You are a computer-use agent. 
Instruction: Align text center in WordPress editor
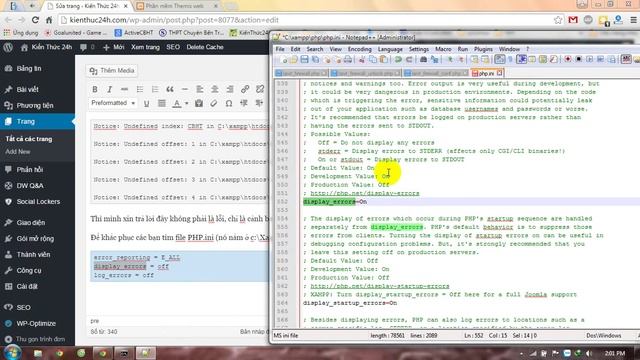tap(215, 89)
